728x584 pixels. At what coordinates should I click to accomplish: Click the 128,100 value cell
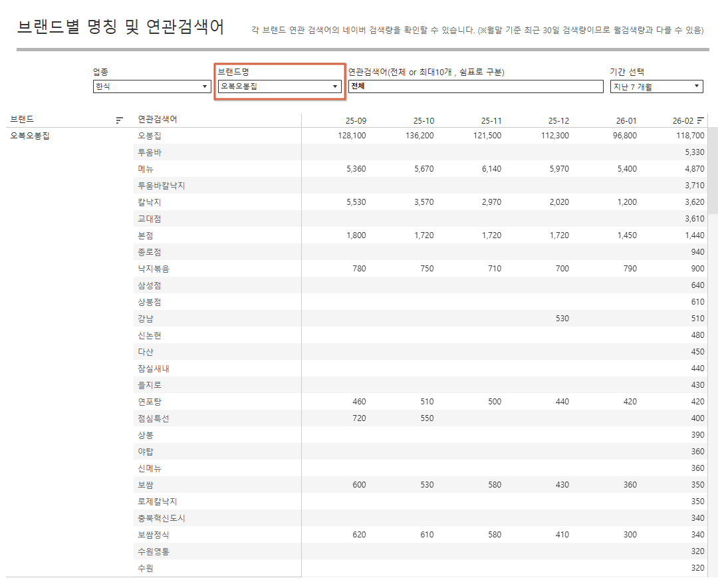352,136
